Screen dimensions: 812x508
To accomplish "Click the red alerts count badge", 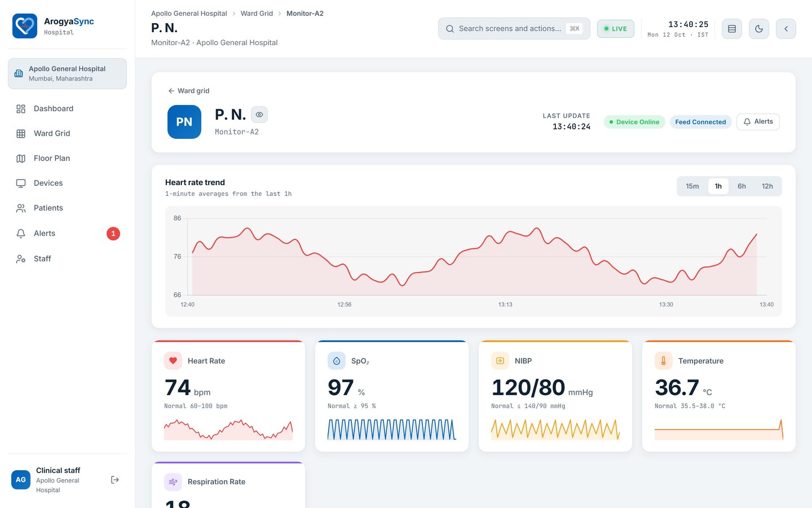I will [113, 234].
